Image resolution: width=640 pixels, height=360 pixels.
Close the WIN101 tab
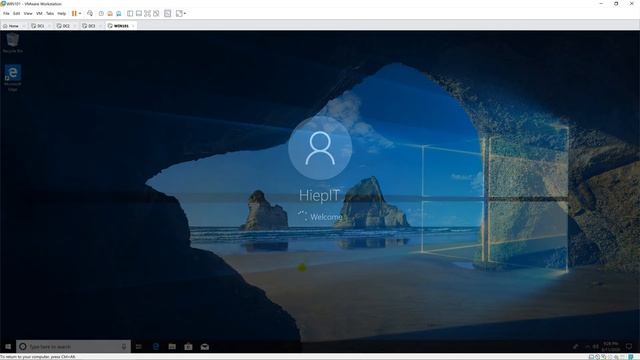133,26
